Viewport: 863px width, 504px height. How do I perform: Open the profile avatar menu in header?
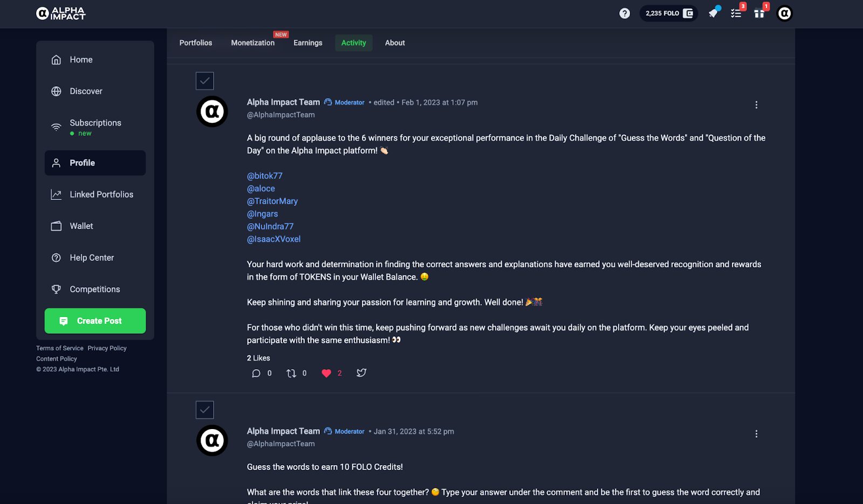pos(784,13)
